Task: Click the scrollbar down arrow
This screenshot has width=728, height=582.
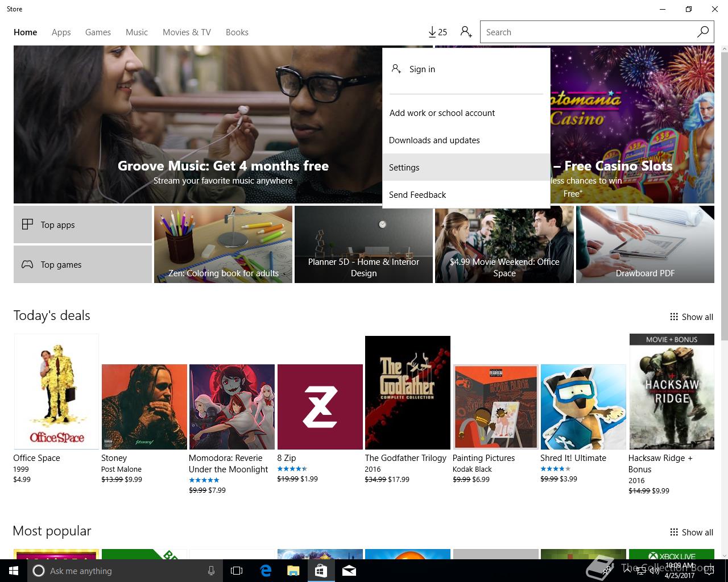Action: [724, 555]
